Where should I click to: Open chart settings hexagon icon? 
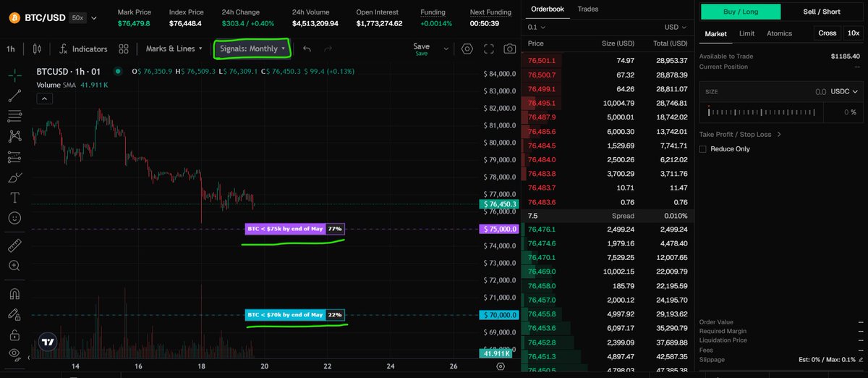467,49
